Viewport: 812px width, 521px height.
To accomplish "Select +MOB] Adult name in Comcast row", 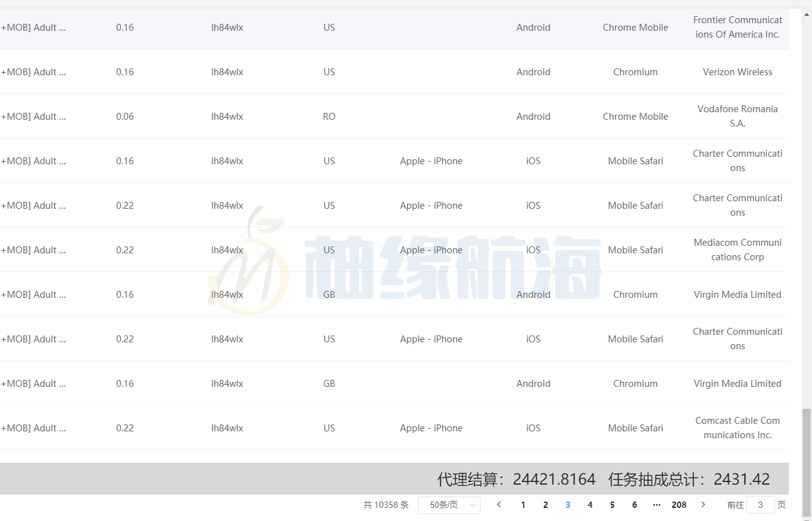I will coord(33,428).
